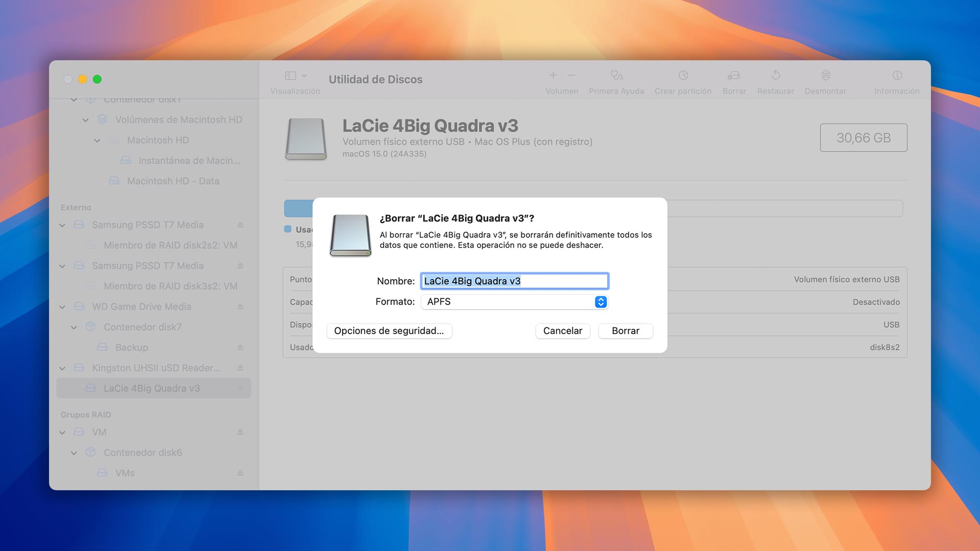
Task: Collapse Contenedor disk6
Action: (74, 453)
